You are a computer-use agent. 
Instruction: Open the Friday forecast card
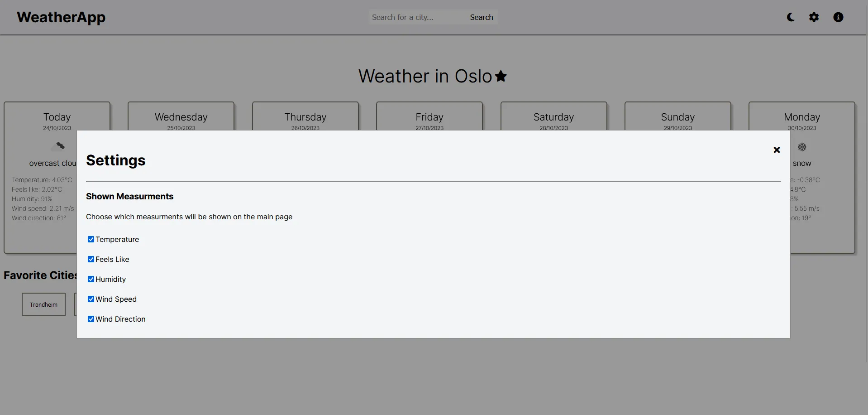[429, 117]
